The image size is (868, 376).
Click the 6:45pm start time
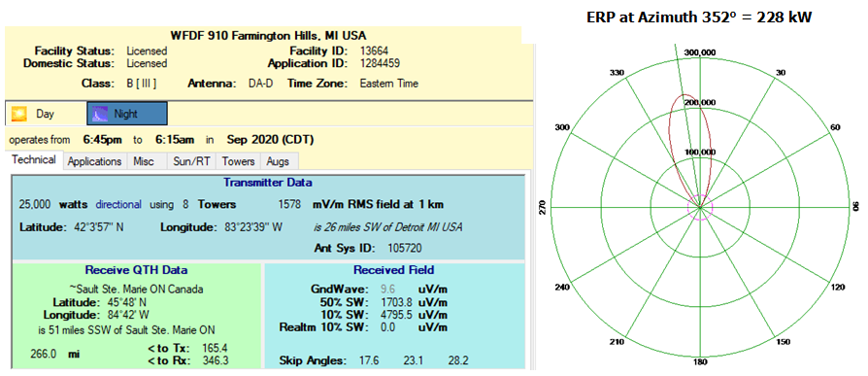pyautogui.click(x=102, y=140)
